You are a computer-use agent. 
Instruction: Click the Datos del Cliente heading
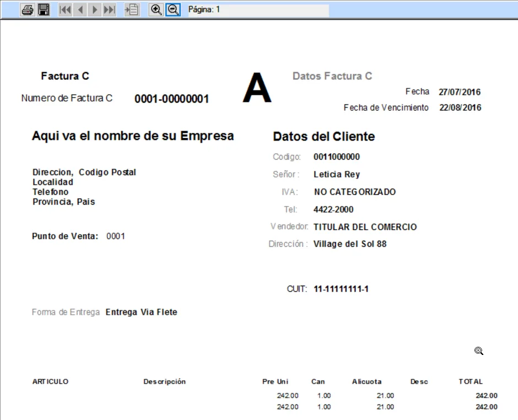[324, 137]
